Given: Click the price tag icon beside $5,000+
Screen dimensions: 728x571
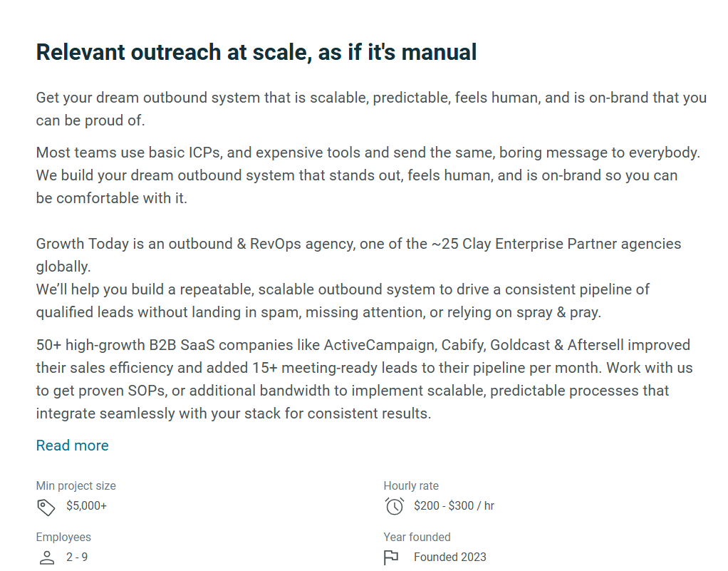Looking at the screenshot, I should click(x=46, y=508).
